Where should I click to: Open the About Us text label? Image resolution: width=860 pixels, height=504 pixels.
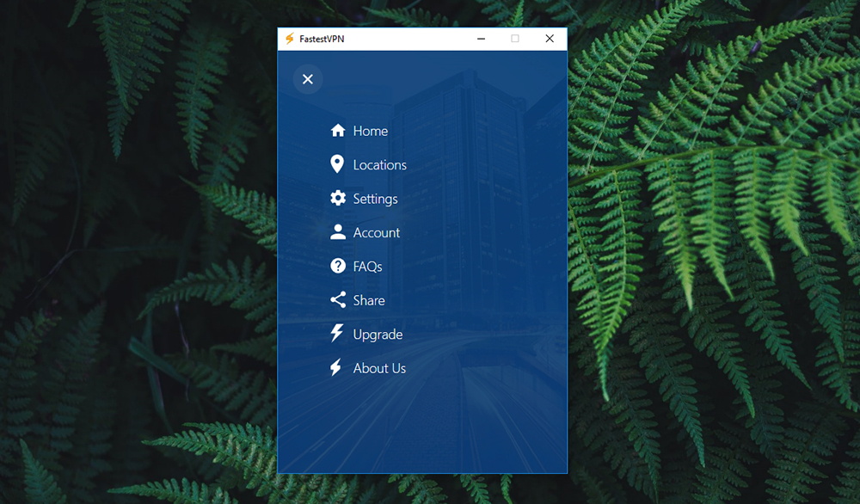379,368
